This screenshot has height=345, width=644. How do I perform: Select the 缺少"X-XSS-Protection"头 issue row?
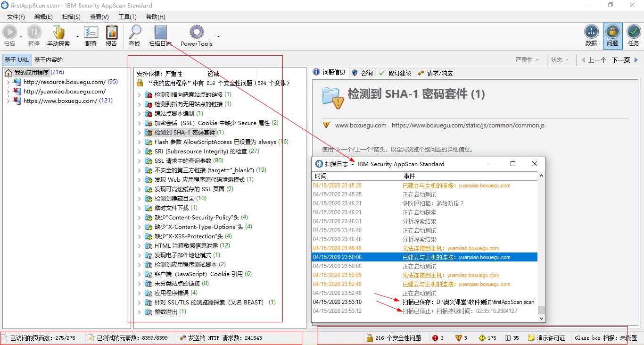[188, 236]
